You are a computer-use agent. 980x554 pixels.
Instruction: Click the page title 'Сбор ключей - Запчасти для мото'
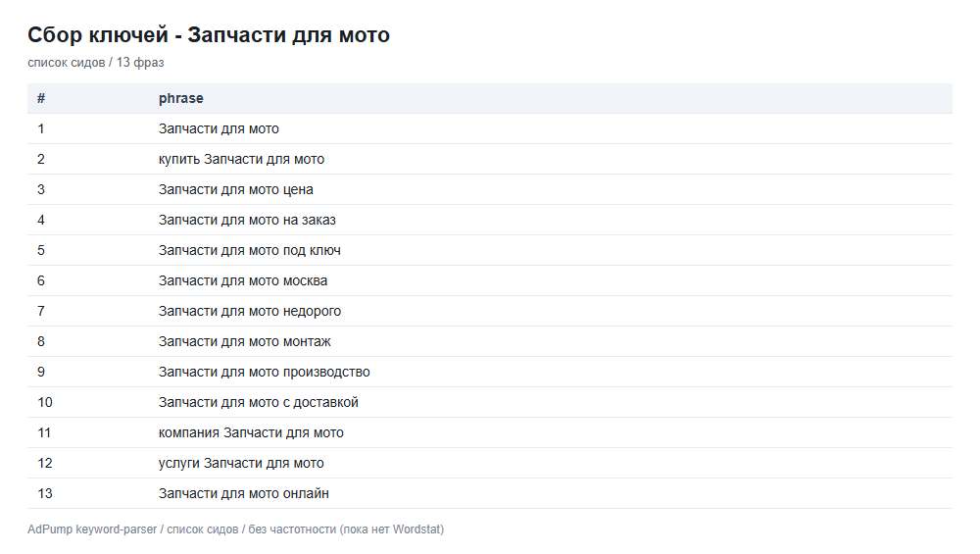[209, 35]
